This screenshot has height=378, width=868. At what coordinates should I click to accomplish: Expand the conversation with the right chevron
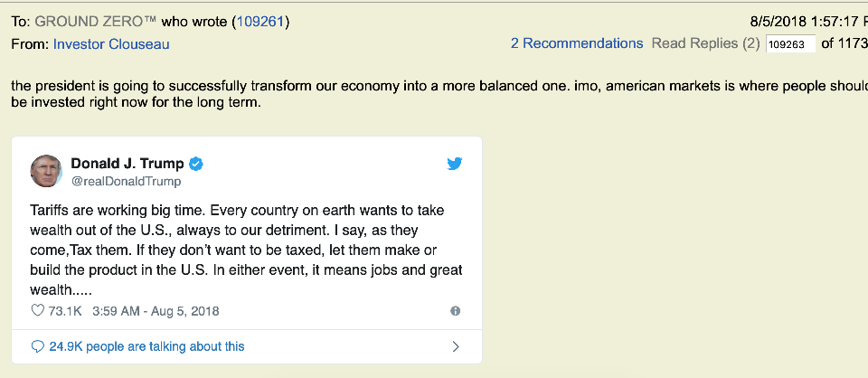tap(455, 346)
